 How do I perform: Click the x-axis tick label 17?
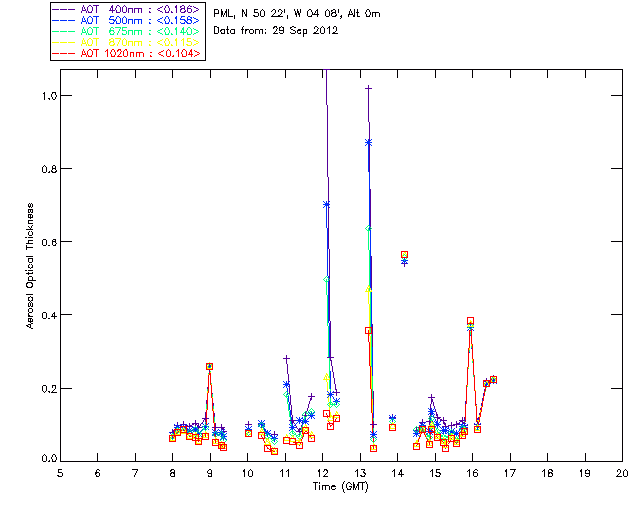pyautogui.click(x=510, y=473)
